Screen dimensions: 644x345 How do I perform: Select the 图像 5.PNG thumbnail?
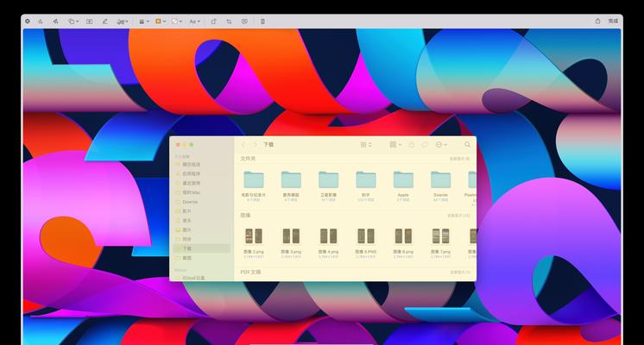(x=366, y=236)
